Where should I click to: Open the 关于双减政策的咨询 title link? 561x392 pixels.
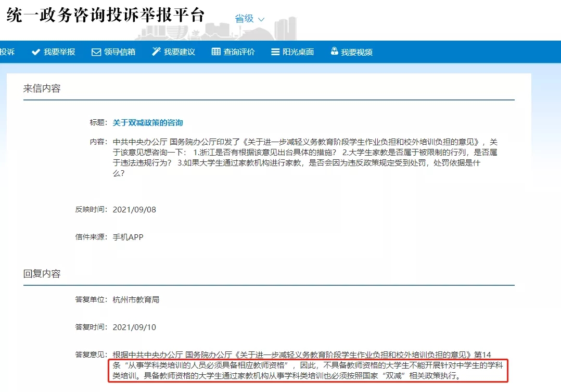point(148,122)
